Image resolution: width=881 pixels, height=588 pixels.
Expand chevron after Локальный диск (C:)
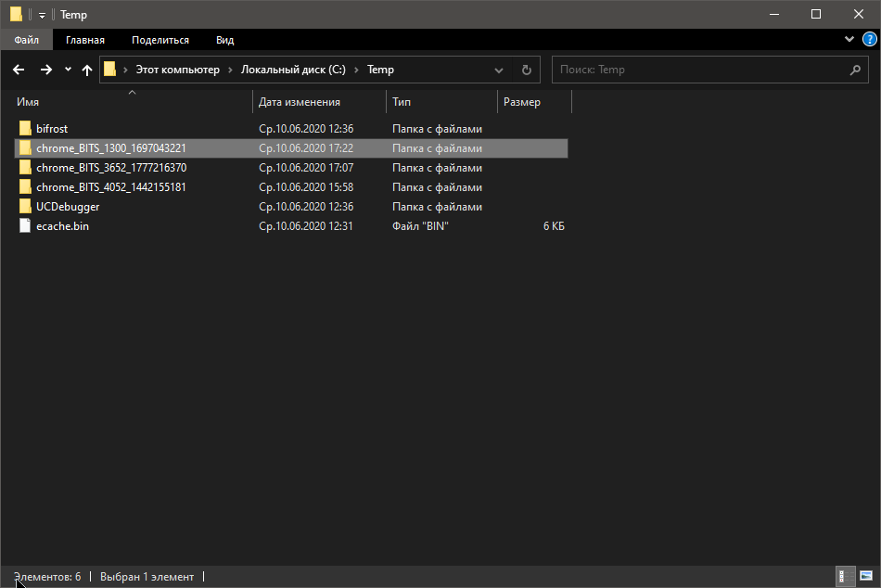[x=356, y=70]
